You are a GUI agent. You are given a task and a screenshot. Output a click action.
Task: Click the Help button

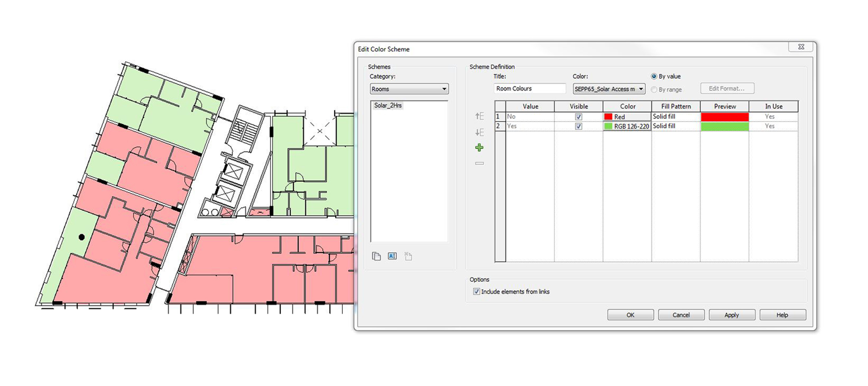pos(782,315)
